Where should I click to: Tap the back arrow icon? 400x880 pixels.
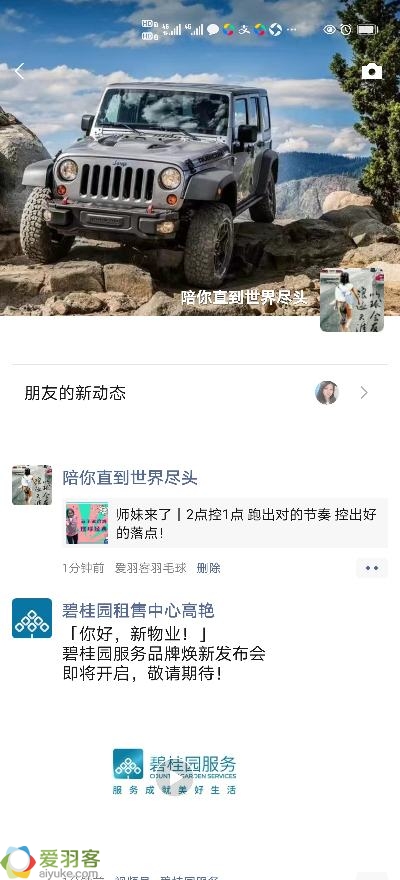click(x=20, y=71)
